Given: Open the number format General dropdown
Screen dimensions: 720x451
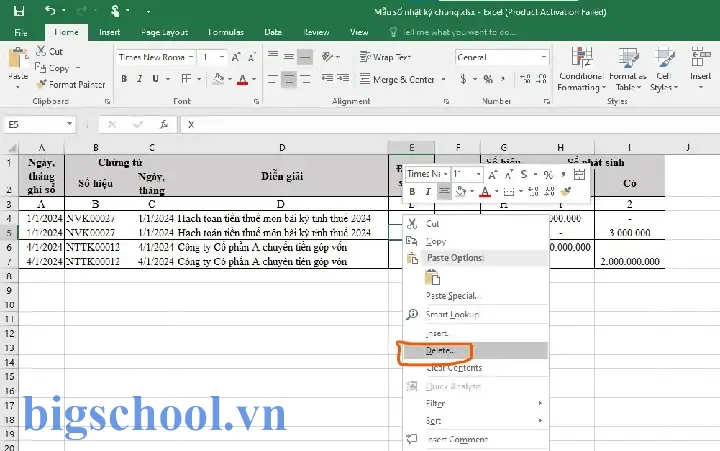Looking at the screenshot, I should tap(544, 57).
